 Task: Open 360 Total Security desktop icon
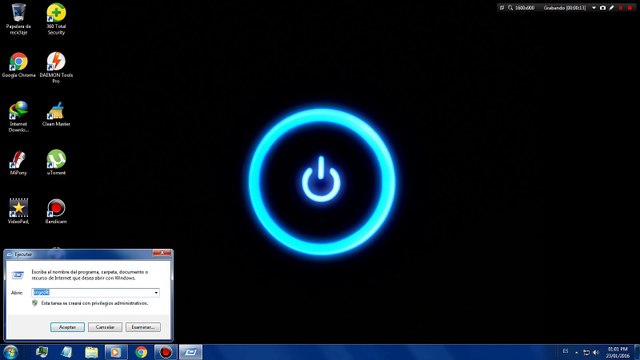[x=56, y=18]
